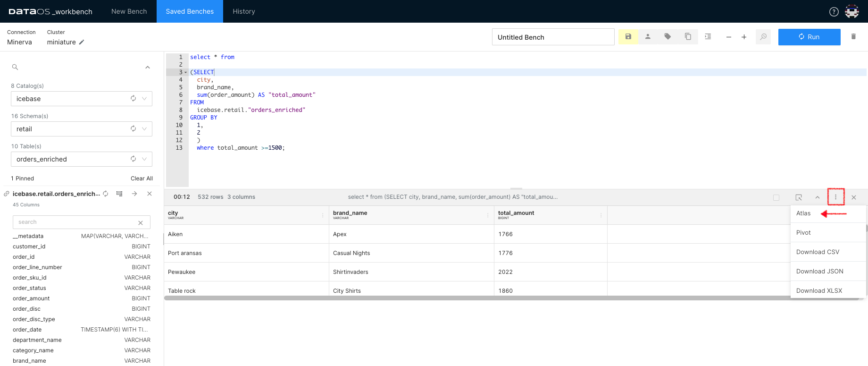Viewport: 868px width, 366px height.
Task: Decrease editor font size with minus icon
Action: (x=729, y=37)
